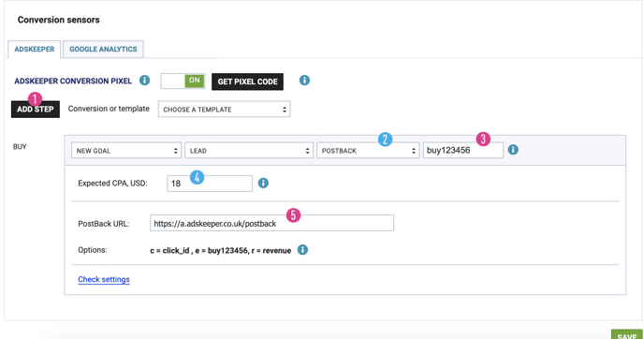Toggle the conversion pixel ON switch
This screenshot has height=339, width=644.
click(x=183, y=81)
